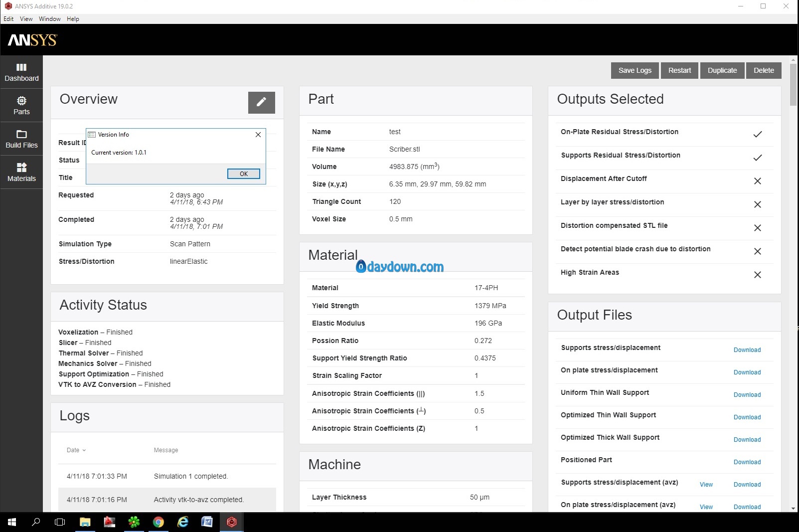Image resolution: width=799 pixels, height=532 pixels.
Task: Open File Explorer from the taskbar
Action: (x=85, y=522)
